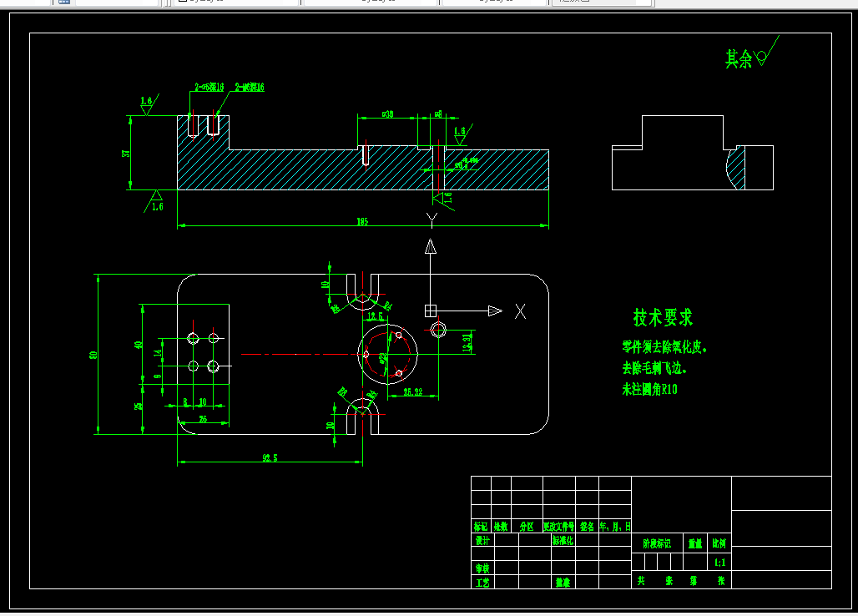This screenshot has width=858, height=616.
Task: Click the 比例 title block label
Action: 719,543
